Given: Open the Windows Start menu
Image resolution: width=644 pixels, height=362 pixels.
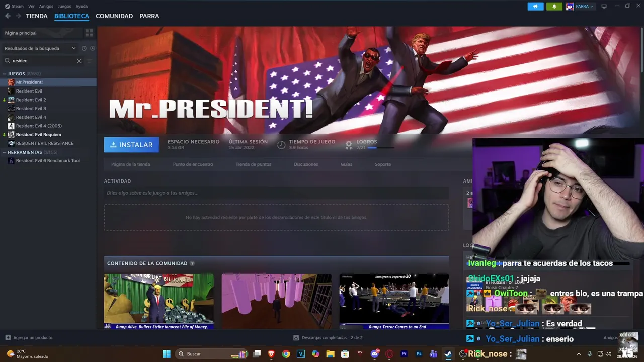Looking at the screenshot, I should pyautogui.click(x=166, y=354).
